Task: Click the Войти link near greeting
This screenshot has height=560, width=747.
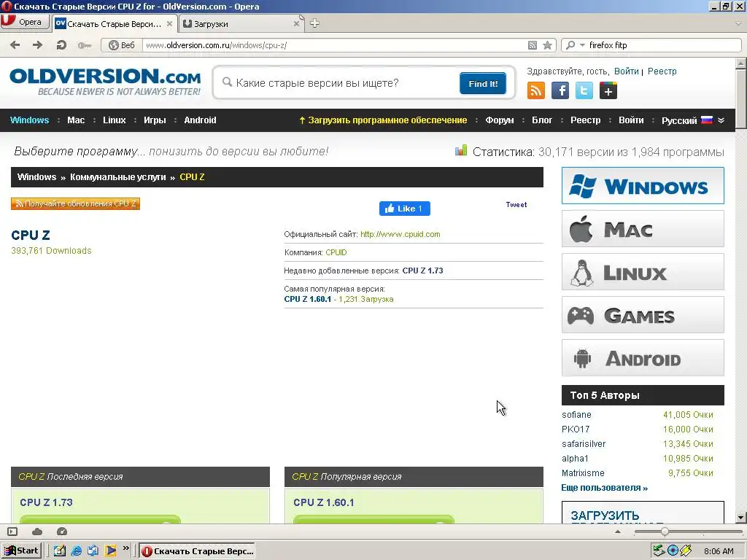Action: point(626,71)
